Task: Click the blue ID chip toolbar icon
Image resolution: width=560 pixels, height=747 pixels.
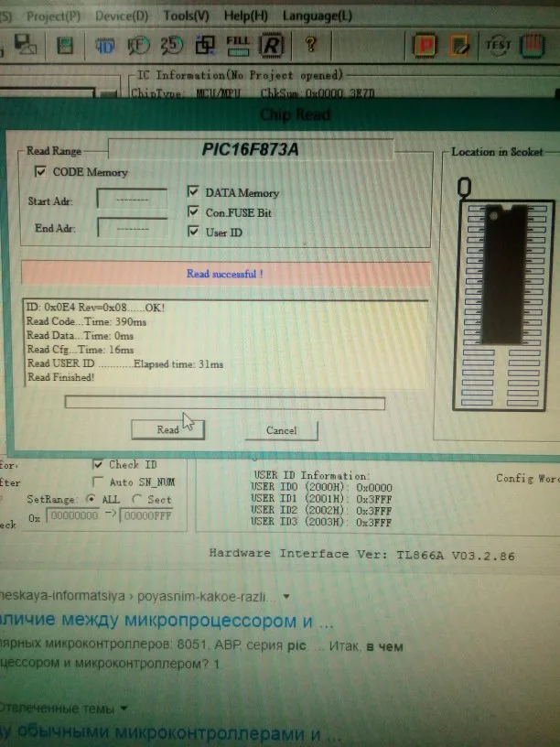Action: click(x=104, y=46)
